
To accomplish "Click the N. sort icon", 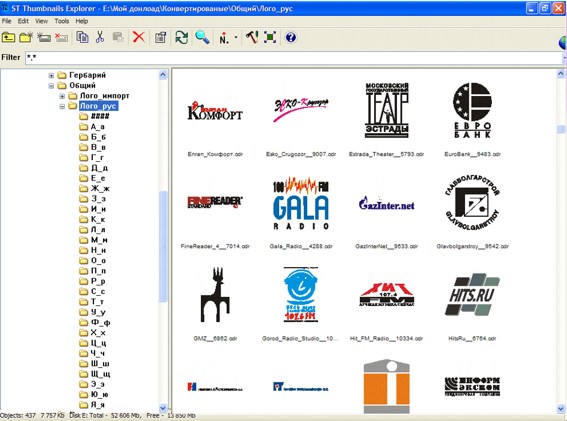I will click(224, 38).
